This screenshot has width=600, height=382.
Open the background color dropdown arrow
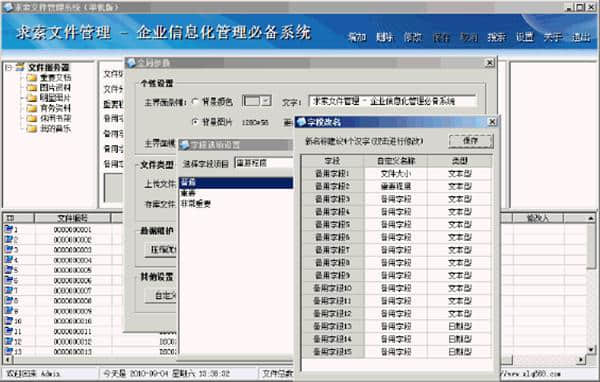[266, 101]
